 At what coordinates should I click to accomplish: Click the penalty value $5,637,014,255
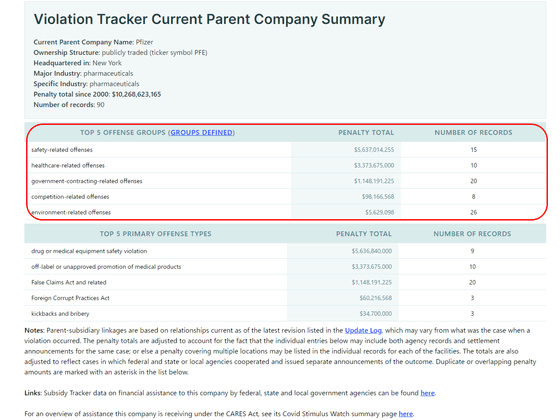pos(374,150)
